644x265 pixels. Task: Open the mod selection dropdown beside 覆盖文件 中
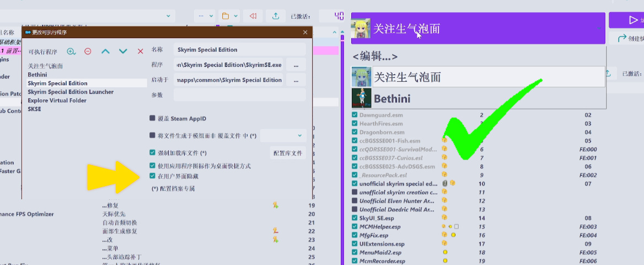pos(283,135)
